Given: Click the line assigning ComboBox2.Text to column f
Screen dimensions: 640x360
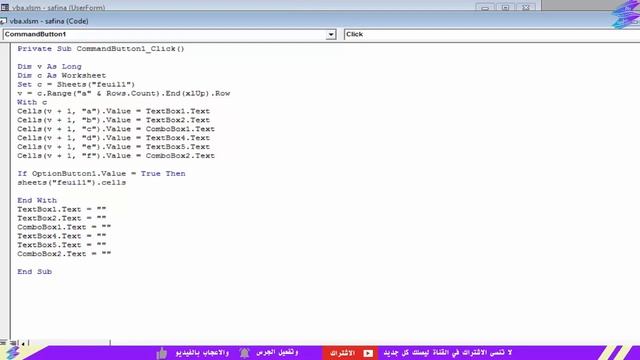Looking at the screenshot, I should click(x=116, y=156).
